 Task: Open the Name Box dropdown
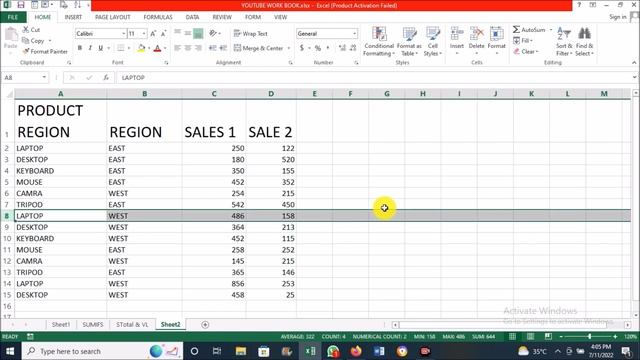coord(44,78)
